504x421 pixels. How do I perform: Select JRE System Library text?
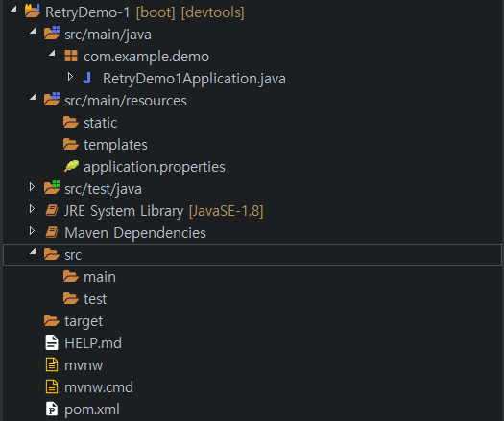[124, 211]
